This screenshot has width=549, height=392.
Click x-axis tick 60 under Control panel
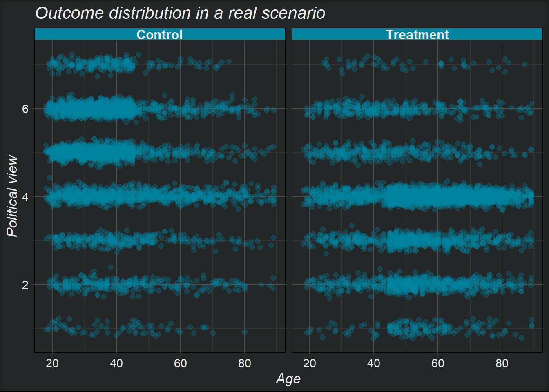pyautogui.click(x=181, y=363)
